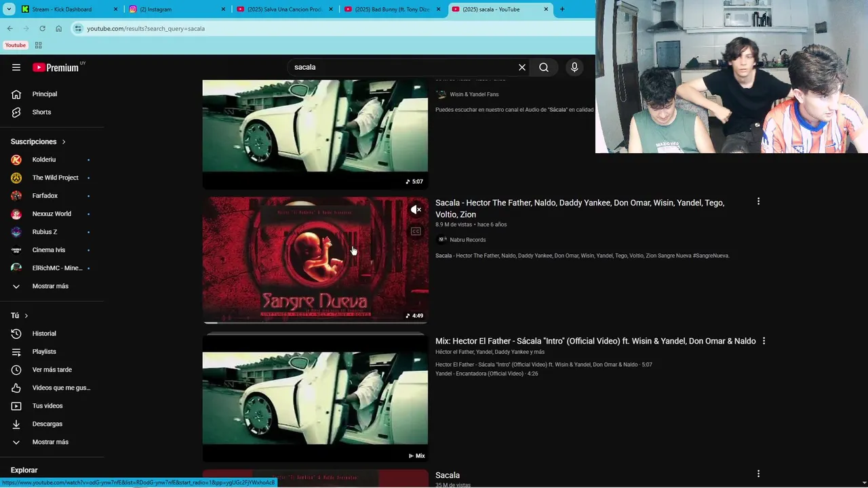Close the Instagram tab
Image resolution: width=868 pixels, height=488 pixels.
pyautogui.click(x=223, y=9)
